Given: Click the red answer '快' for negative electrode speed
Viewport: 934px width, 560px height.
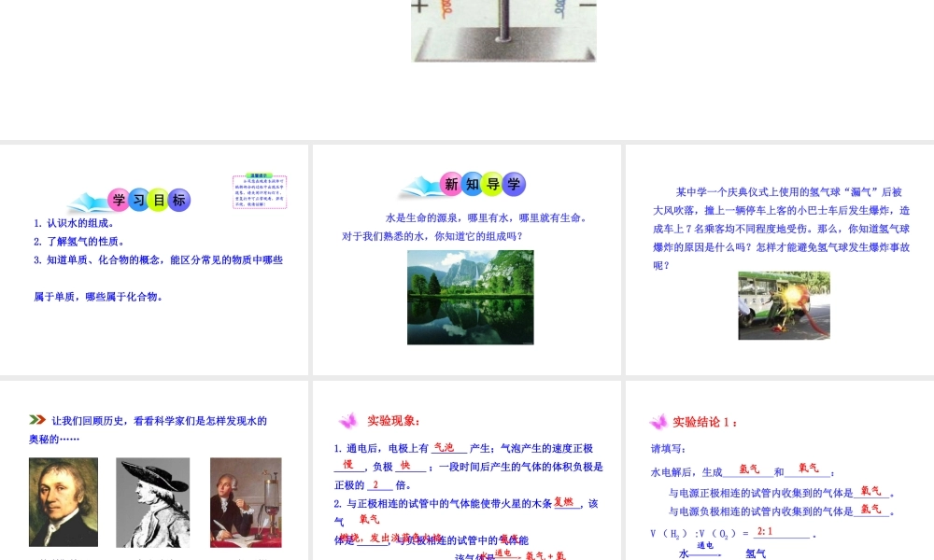Looking at the screenshot, I should [x=405, y=465].
